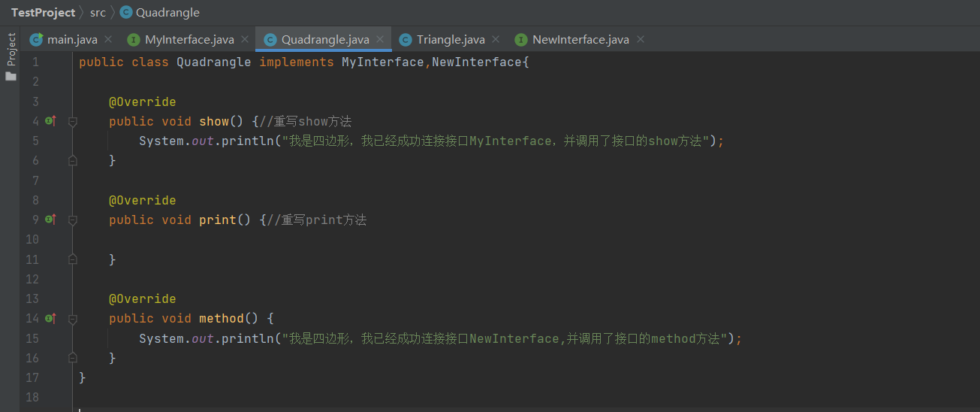
Task: Click the MyInterface name in class declaration
Action: click(383, 62)
